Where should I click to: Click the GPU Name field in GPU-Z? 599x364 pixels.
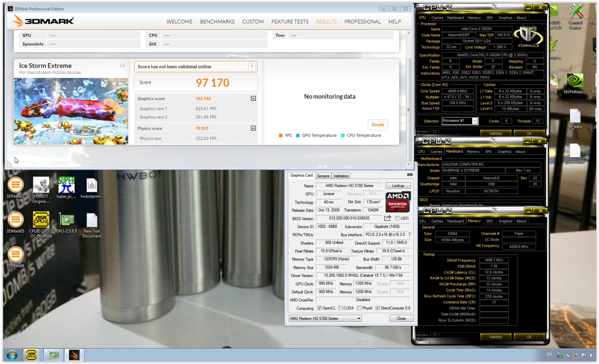coord(349,186)
